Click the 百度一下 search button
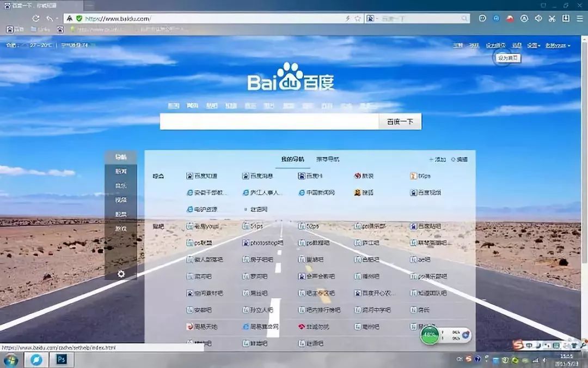Screen dimensions: 588x368 [399, 121]
